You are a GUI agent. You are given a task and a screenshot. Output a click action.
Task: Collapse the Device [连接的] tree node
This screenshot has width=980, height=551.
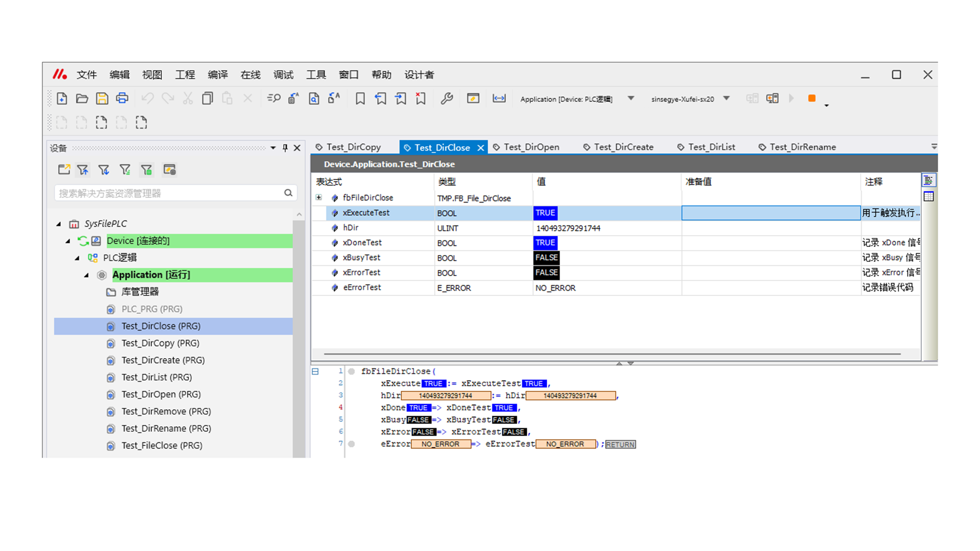coord(68,241)
